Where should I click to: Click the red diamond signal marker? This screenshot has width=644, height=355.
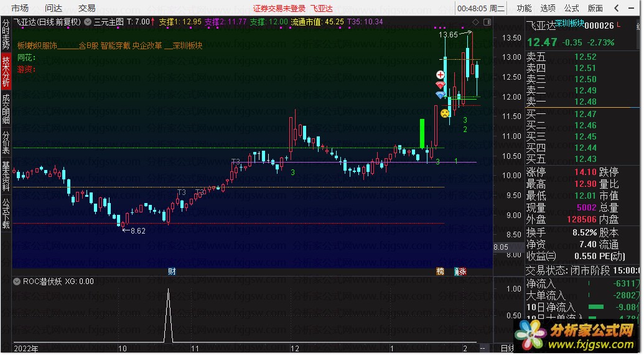441,85
